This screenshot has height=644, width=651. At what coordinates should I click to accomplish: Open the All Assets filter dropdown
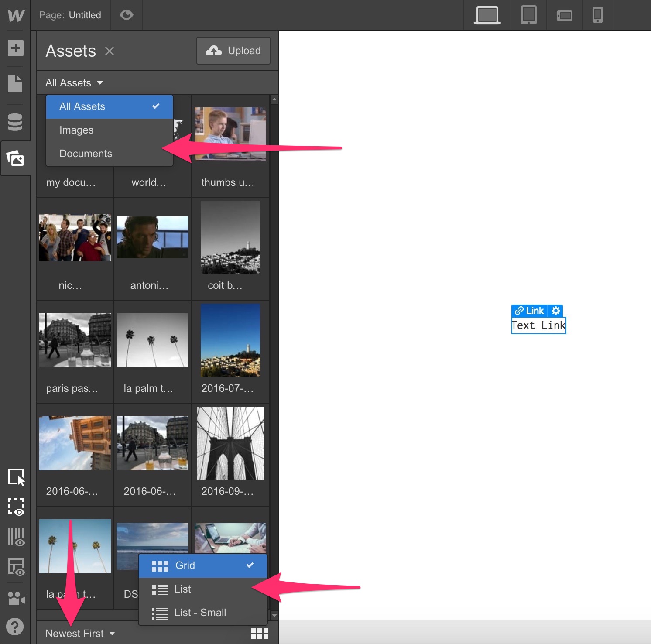pos(74,83)
